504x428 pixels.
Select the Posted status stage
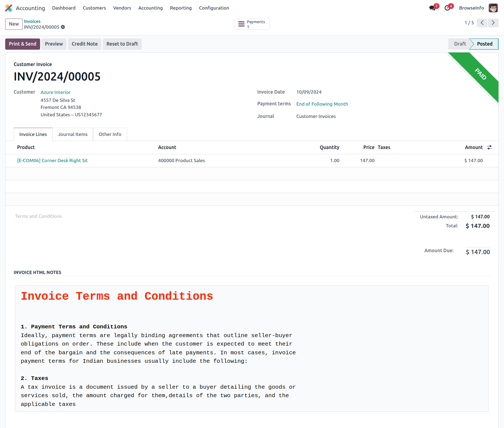tap(484, 44)
